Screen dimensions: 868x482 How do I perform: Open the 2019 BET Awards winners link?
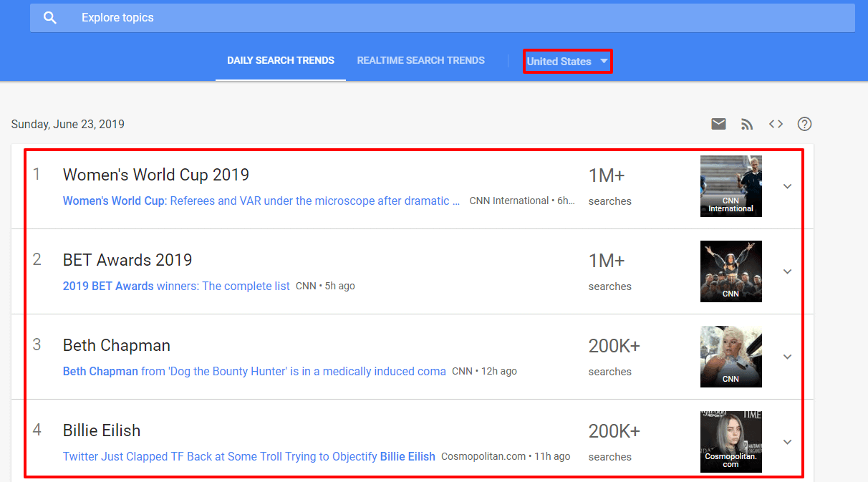(x=176, y=286)
